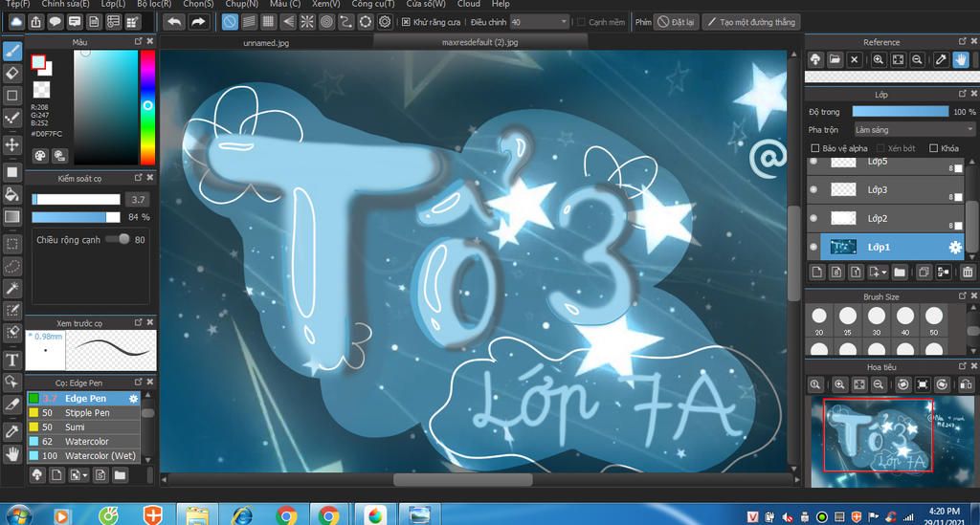Switch to the unnamed.jpg tab
Viewport: 980px width, 525px height.
(266, 42)
